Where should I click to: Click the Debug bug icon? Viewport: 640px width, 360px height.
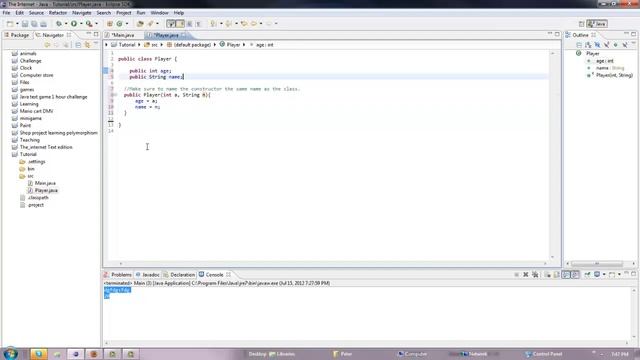tap(59, 24)
